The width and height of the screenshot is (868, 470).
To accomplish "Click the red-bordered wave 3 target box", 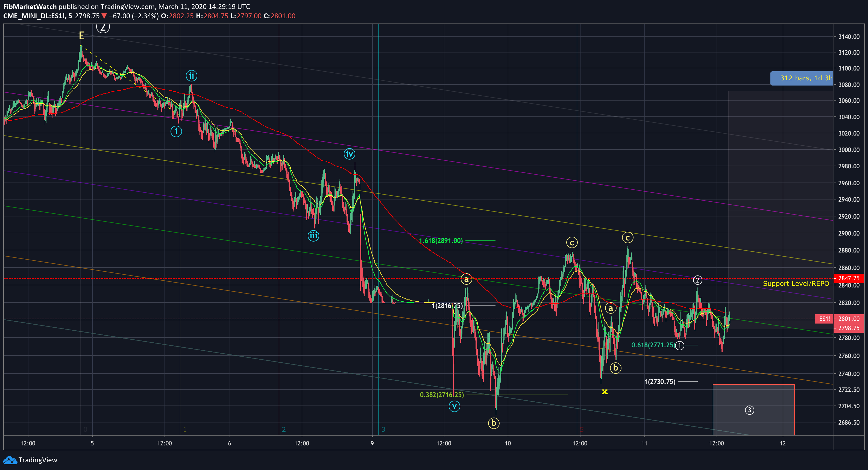I will (x=753, y=410).
